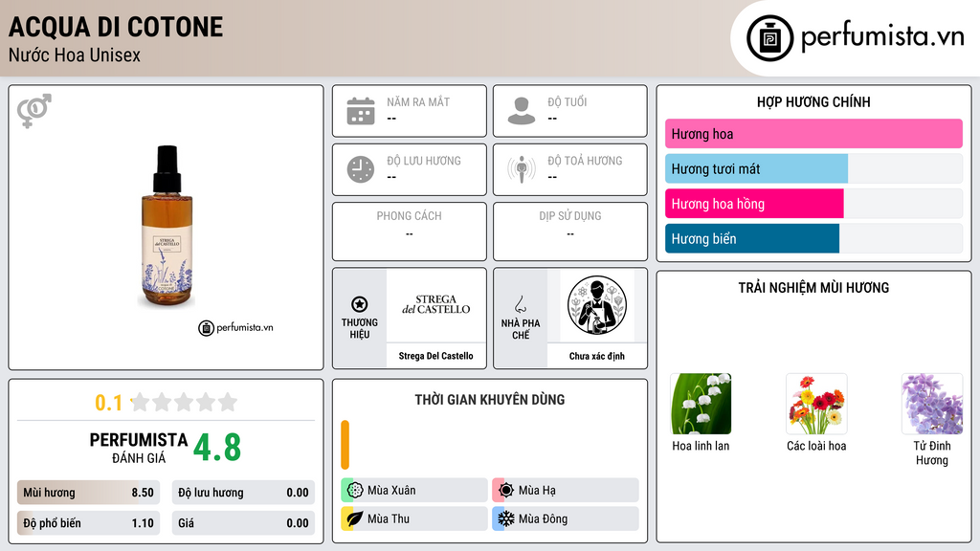Image resolution: width=980 pixels, height=551 pixels.
Task: Open the Strega Del Castello brand name link
Action: pos(435,356)
